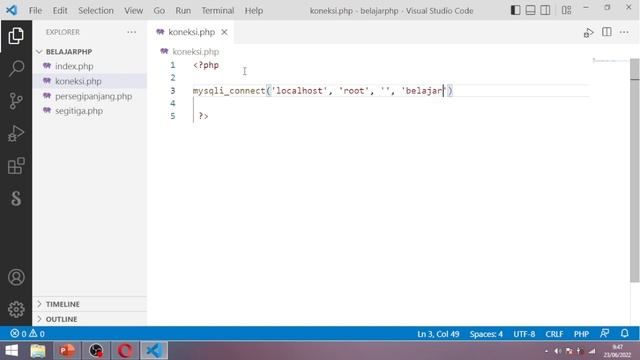640x360 pixels.
Task: Close the koneksi.php tab
Action: click(224, 32)
